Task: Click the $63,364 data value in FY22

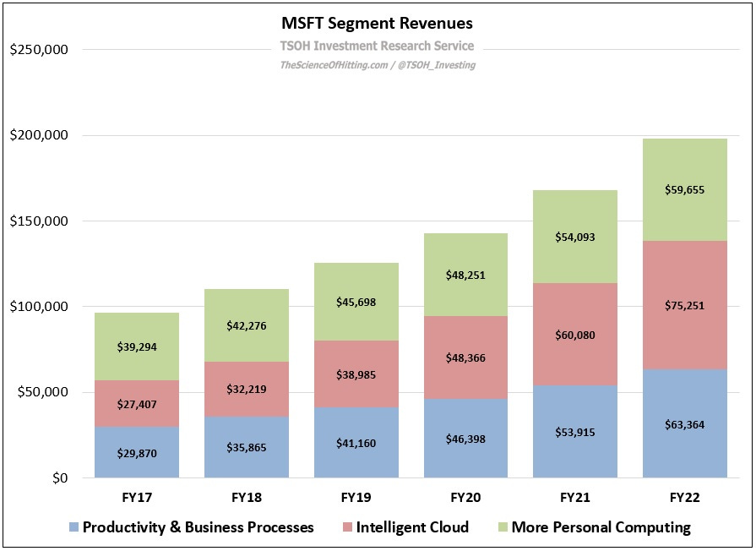Action: pyautogui.click(x=685, y=425)
